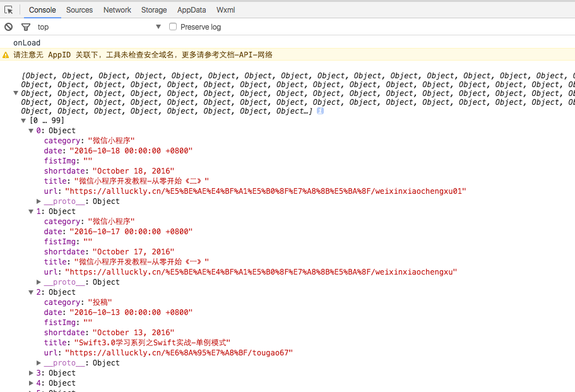Collapse object 0 in the array
575x392 pixels.
click(32, 131)
